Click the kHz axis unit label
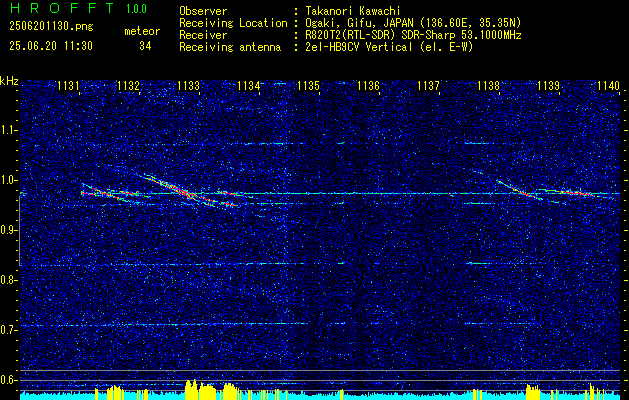Viewport: 629px width, 400px height. pyautogui.click(x=9, y=81)
